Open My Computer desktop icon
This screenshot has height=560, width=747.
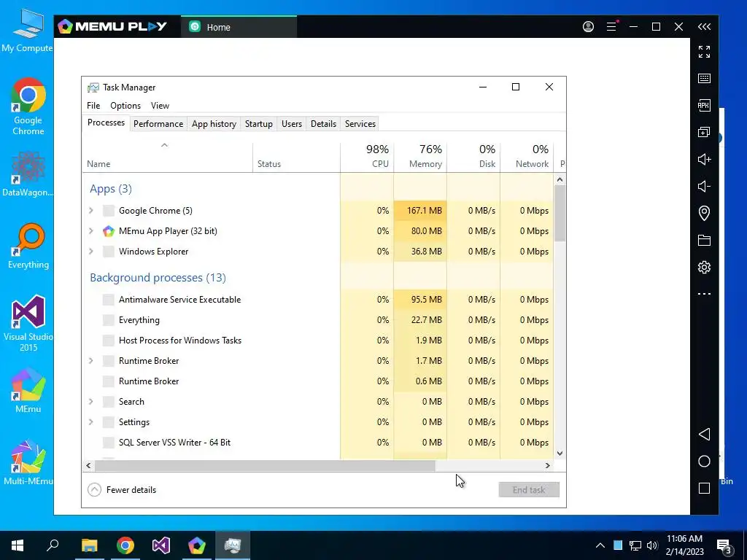point(28,29)
